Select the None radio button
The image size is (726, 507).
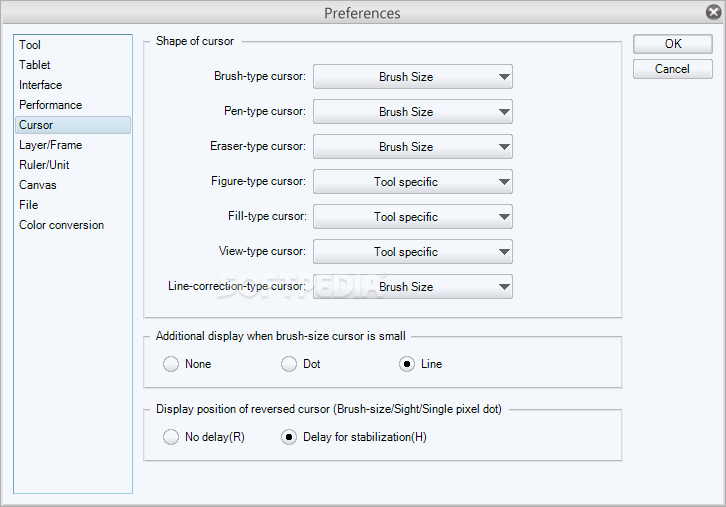(171, 364)
